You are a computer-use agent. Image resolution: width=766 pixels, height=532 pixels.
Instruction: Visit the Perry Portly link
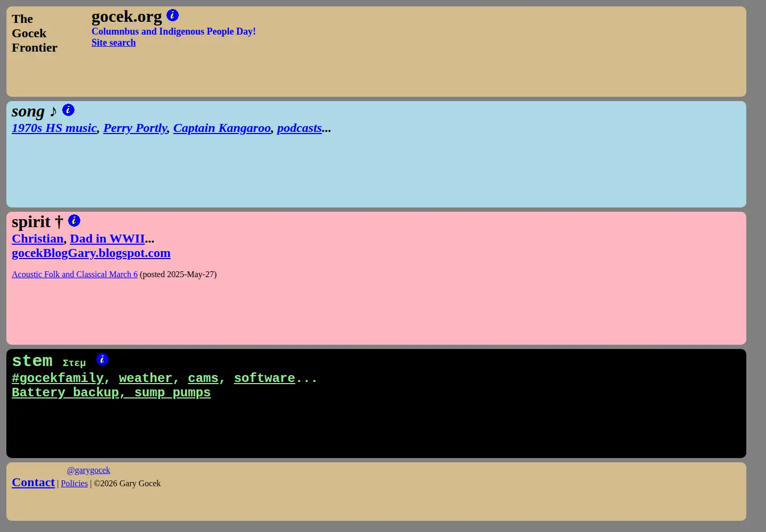pos(135,128)
